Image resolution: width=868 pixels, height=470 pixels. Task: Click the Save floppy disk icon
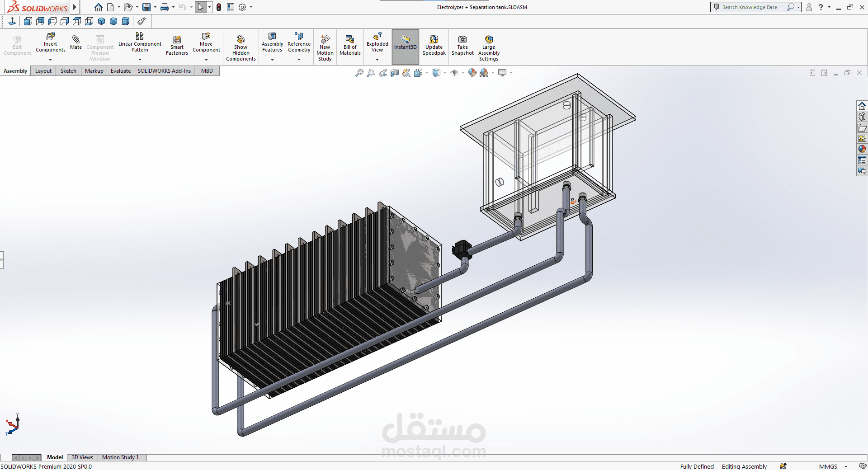point(146,7)
